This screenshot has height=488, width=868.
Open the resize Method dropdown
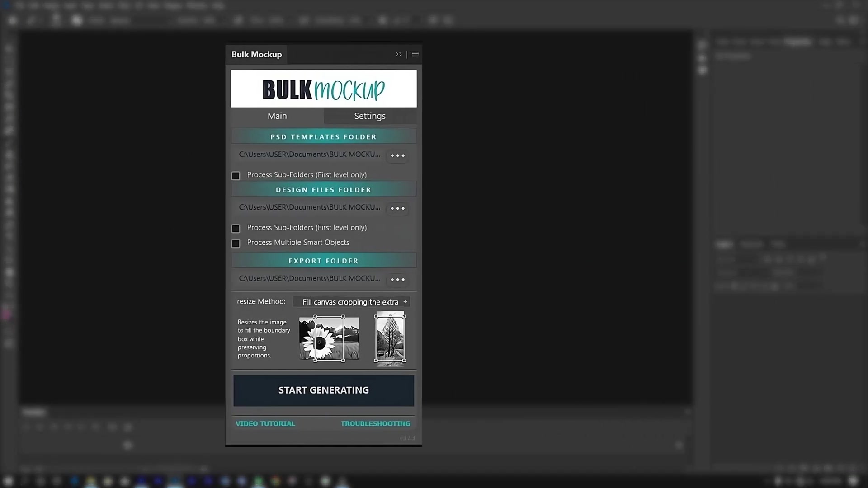click(x=352, y=302)
